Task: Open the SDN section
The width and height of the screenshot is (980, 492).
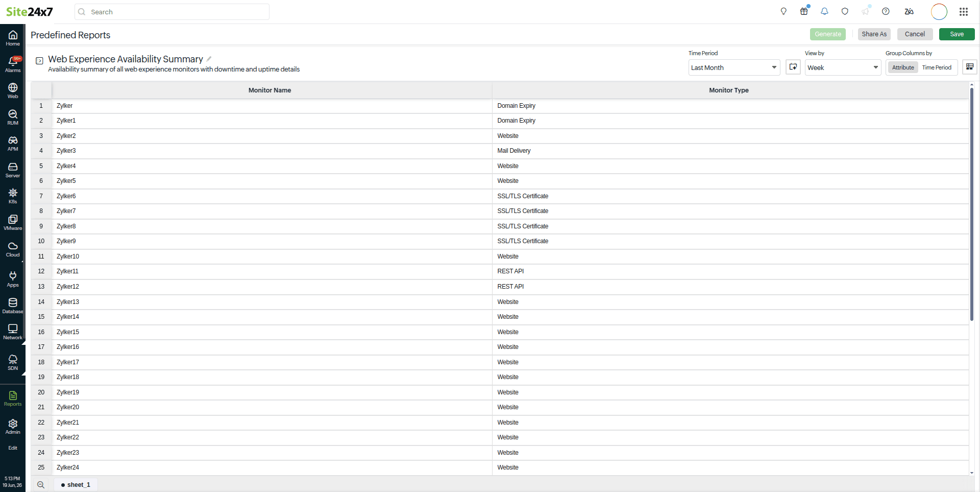Action: click(x=13, y=362)
